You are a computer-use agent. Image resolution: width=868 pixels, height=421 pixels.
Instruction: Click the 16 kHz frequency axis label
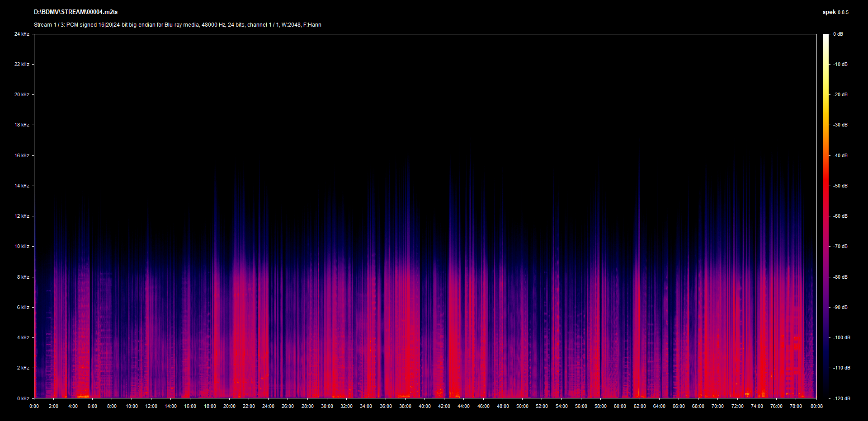(22, 155)
